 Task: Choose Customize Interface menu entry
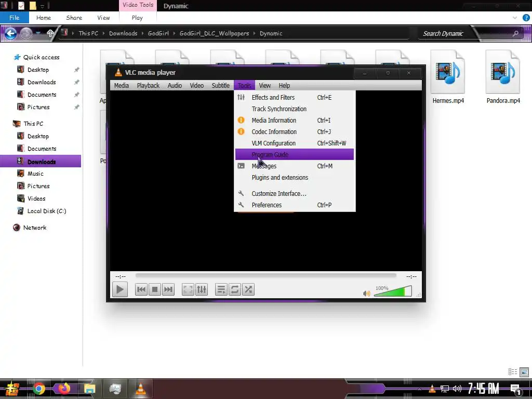tap(295, 193)
